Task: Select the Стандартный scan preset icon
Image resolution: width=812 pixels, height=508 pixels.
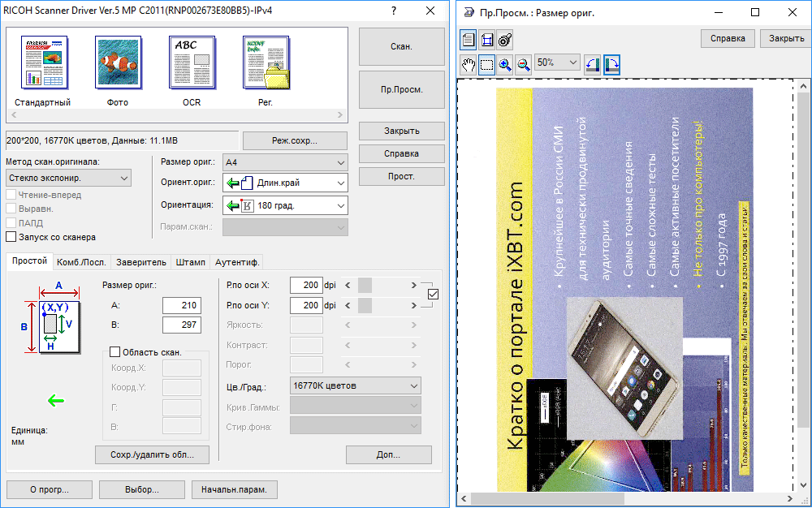Action: tap(45, 62)
